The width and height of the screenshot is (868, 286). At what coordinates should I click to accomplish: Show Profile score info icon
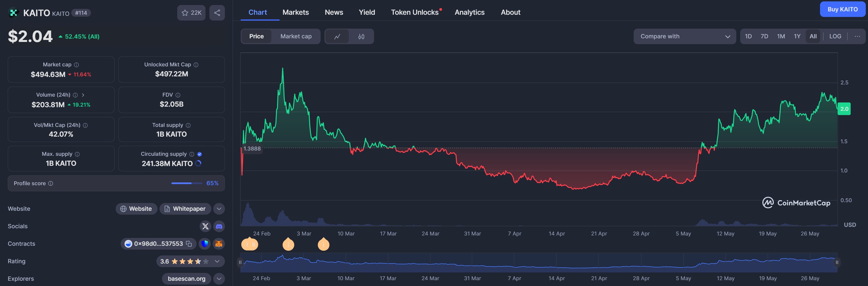[x=50, y=184]
